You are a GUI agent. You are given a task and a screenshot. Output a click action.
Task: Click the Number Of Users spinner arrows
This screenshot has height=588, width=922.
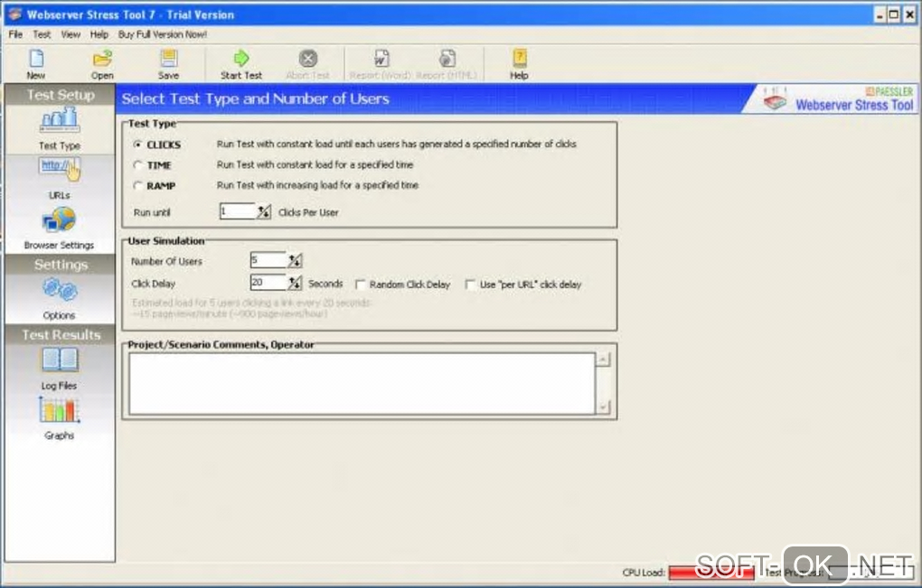tap(295, 260)
